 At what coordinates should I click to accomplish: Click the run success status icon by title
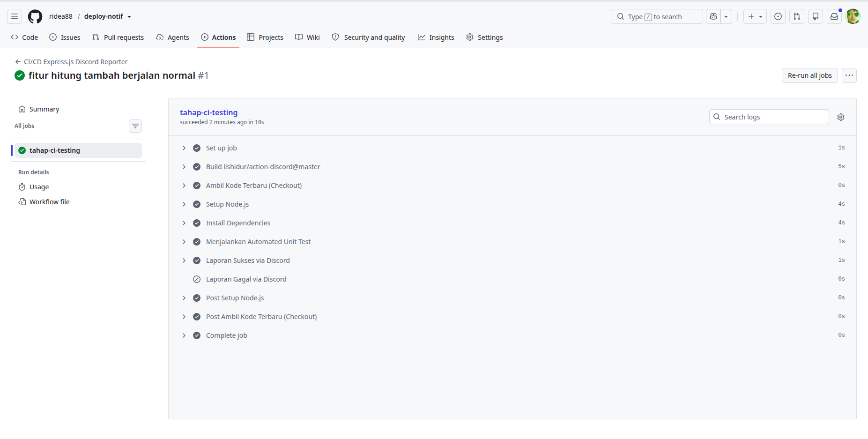pos(20,75)
